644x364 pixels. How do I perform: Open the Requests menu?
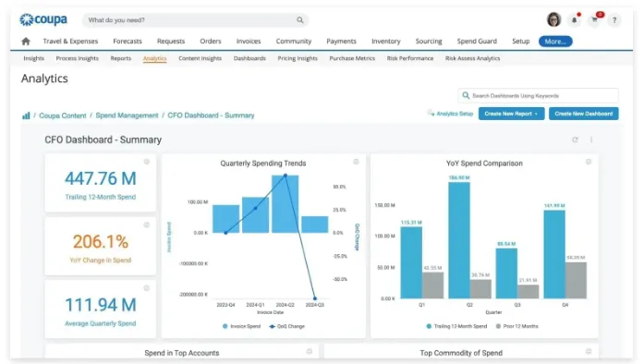click(171, 41)
